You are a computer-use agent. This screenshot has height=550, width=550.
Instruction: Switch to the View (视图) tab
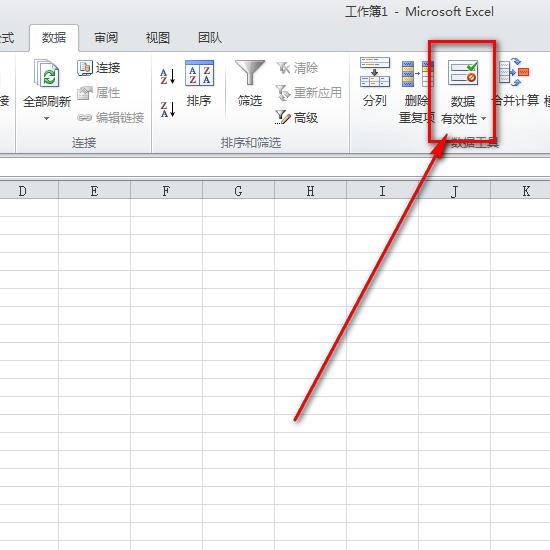click(x=158, y=38)
